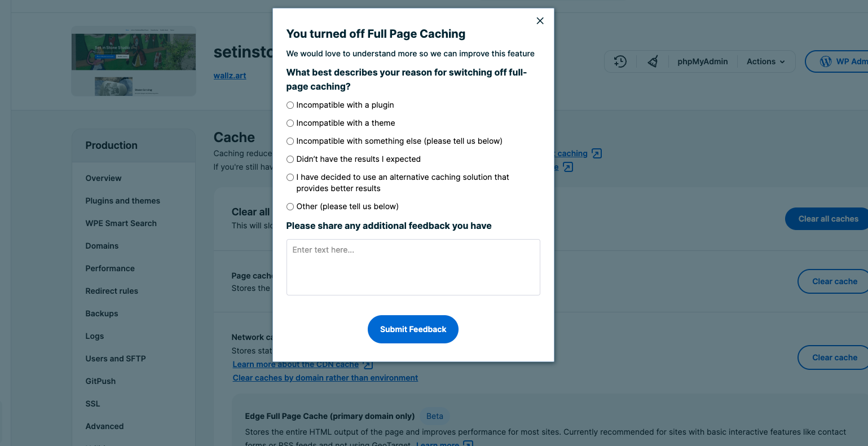
Task: Open the Backups section in the sidebar
Action: point(102,313)
